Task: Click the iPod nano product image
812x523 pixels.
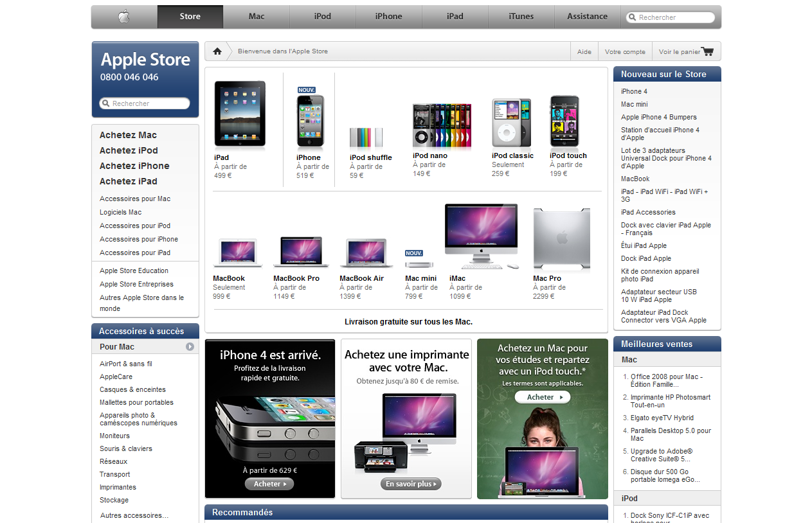Action: coord(442,125)
